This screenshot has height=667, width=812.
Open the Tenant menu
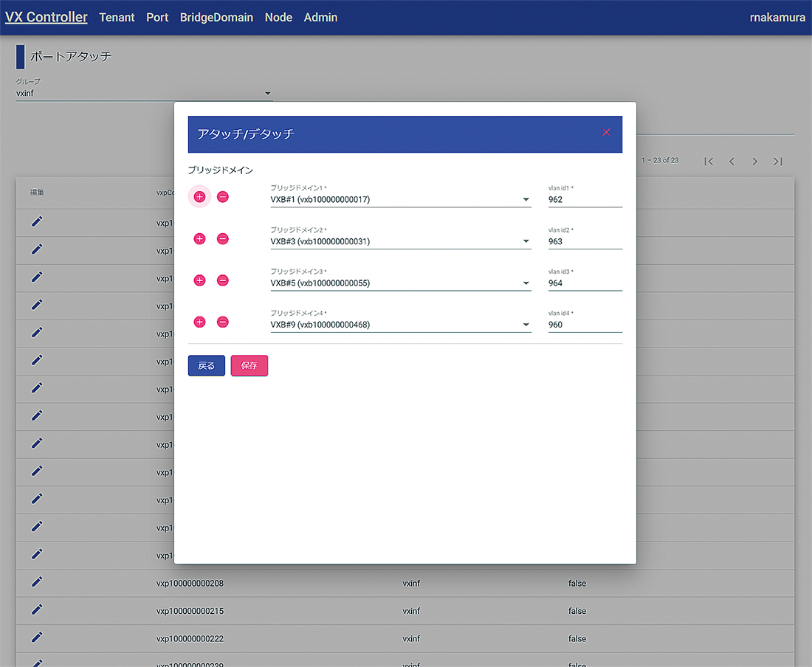click(117, 17)
